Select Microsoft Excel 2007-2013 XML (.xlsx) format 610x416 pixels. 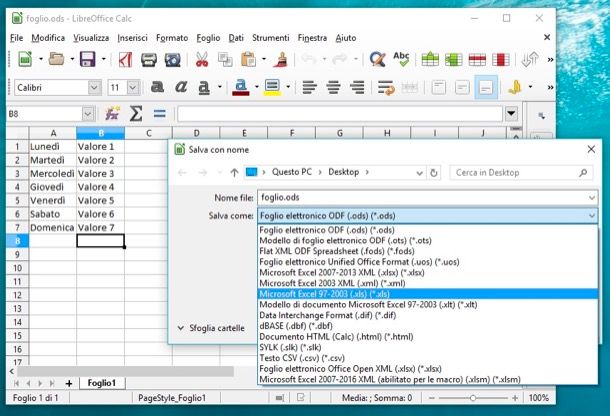pos(428,272)
